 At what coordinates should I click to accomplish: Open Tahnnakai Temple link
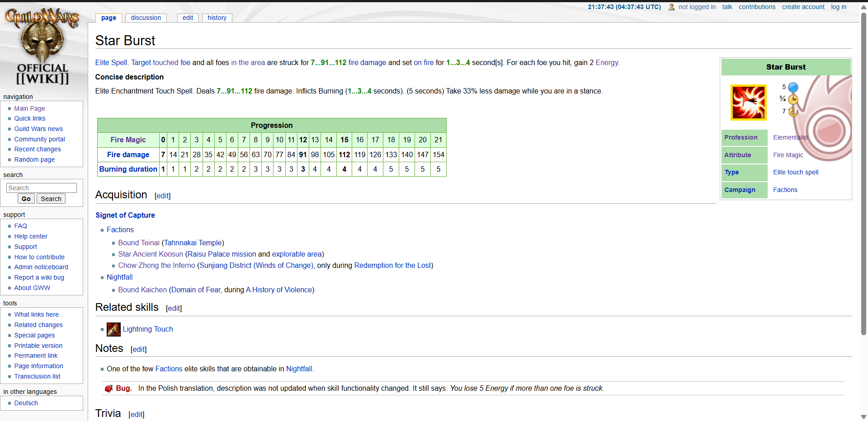click(193, 243)
